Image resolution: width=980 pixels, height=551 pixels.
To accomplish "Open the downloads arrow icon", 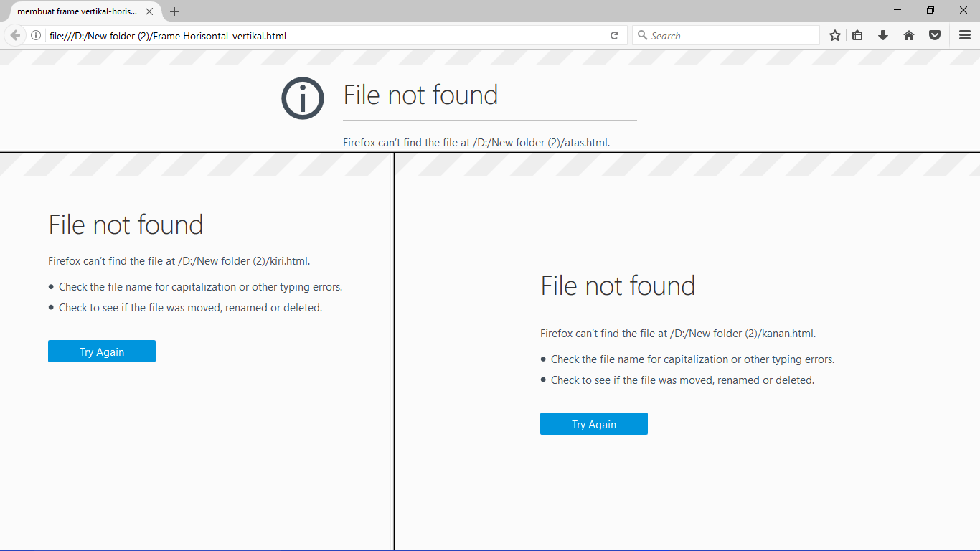I will [883, 35].
